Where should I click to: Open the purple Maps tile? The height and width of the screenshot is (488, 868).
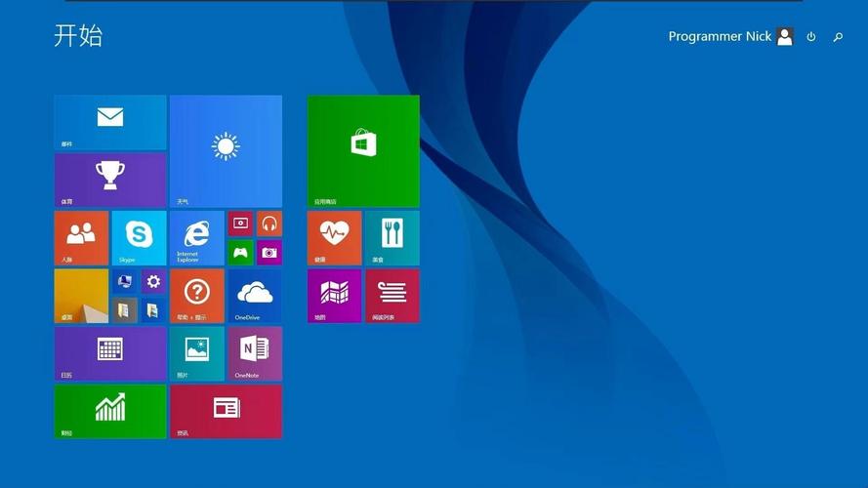point(334,296)
